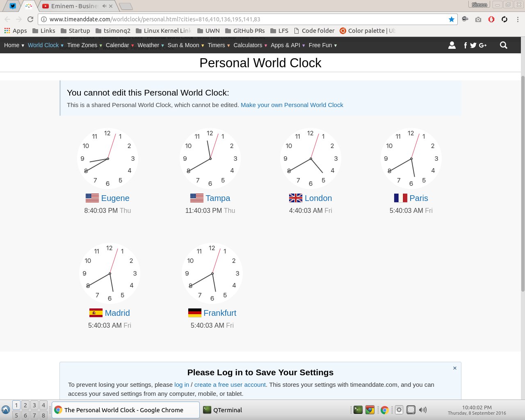
Task: Open the Sun & Moon dropdown
Action: click(185, 45)
